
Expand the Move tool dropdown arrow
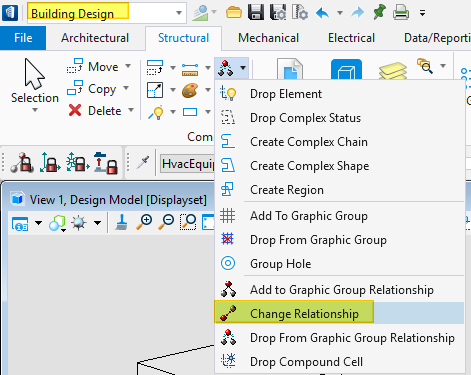point(128,66)
